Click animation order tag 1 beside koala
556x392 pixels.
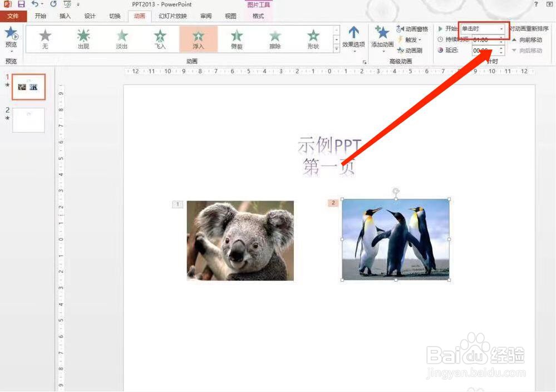[x=178, y=204]
